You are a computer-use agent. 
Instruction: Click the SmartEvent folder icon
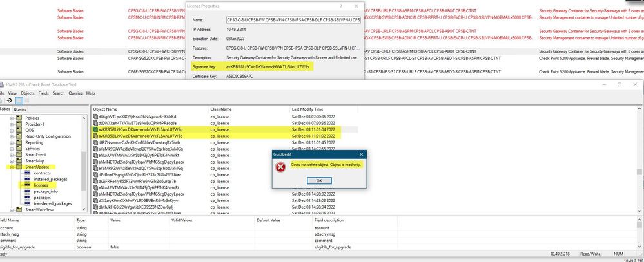click(19, 155)
